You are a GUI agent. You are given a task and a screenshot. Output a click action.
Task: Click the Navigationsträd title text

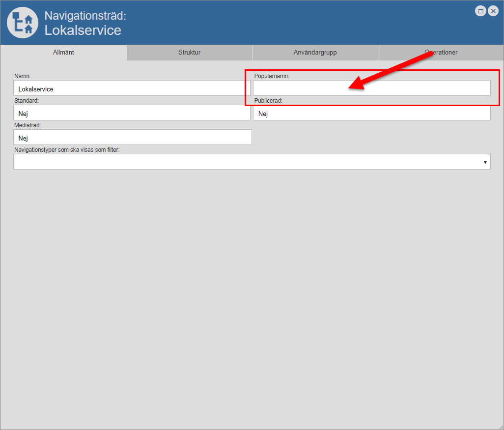[85, 16]
